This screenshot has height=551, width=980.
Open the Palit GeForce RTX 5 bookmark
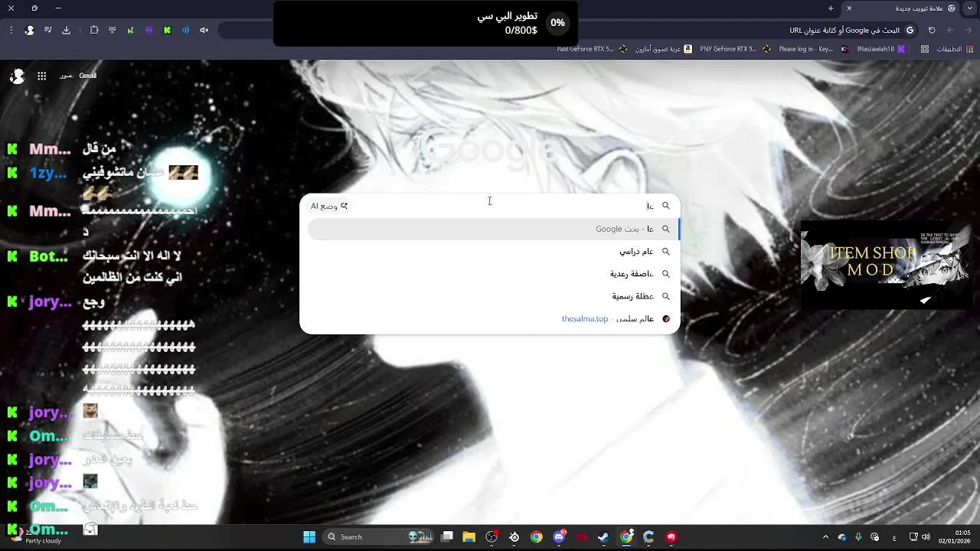(591, 49)
